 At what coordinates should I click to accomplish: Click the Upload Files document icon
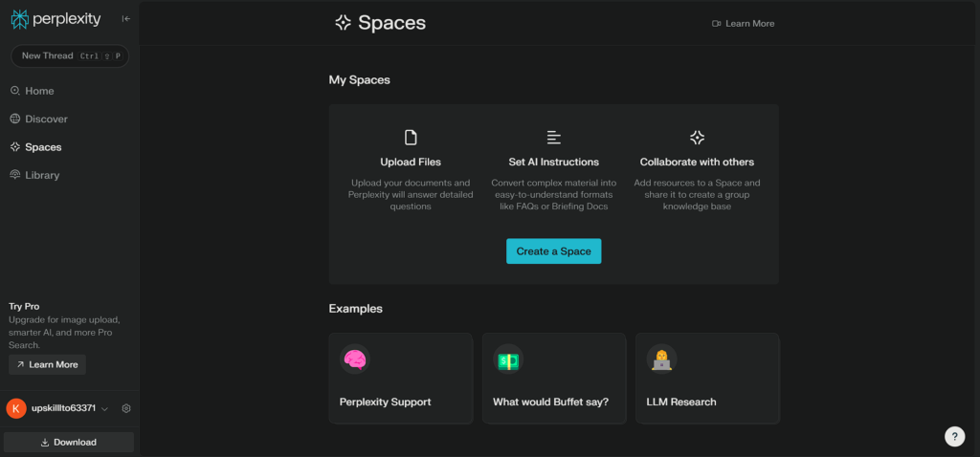(x=411, y=138)
